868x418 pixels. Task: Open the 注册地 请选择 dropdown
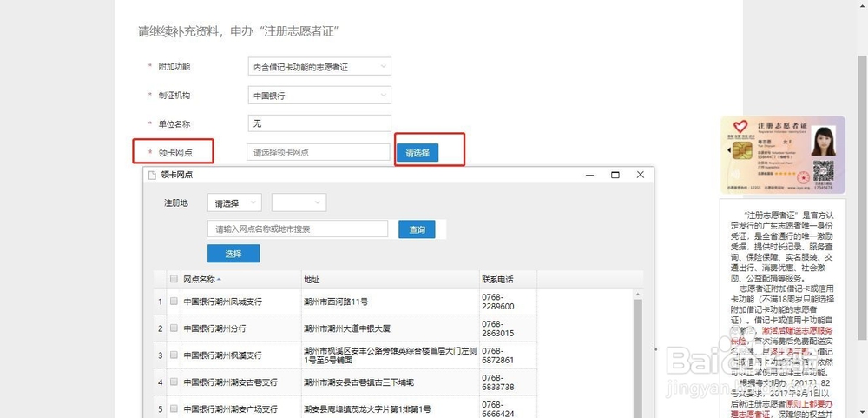point(234,202)
